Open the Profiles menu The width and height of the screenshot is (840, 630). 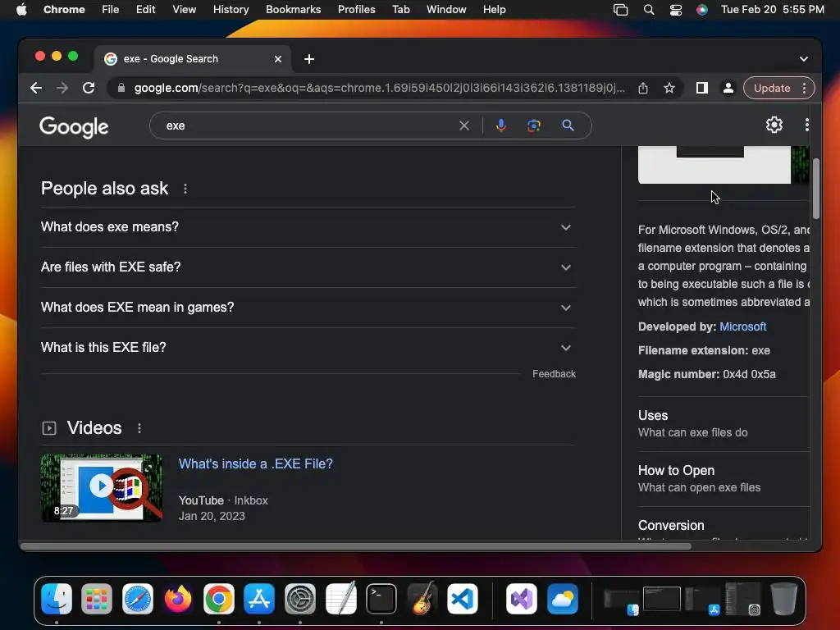coord(356,10)
